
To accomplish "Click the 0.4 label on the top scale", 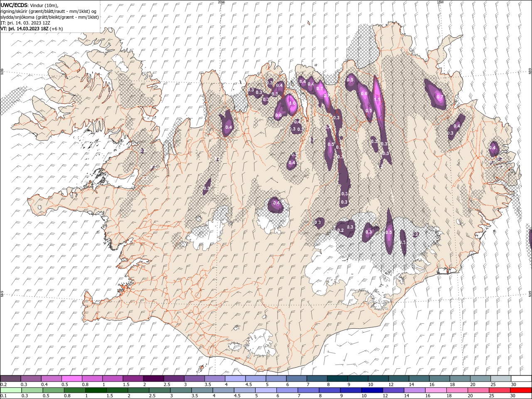I will 44,384.
